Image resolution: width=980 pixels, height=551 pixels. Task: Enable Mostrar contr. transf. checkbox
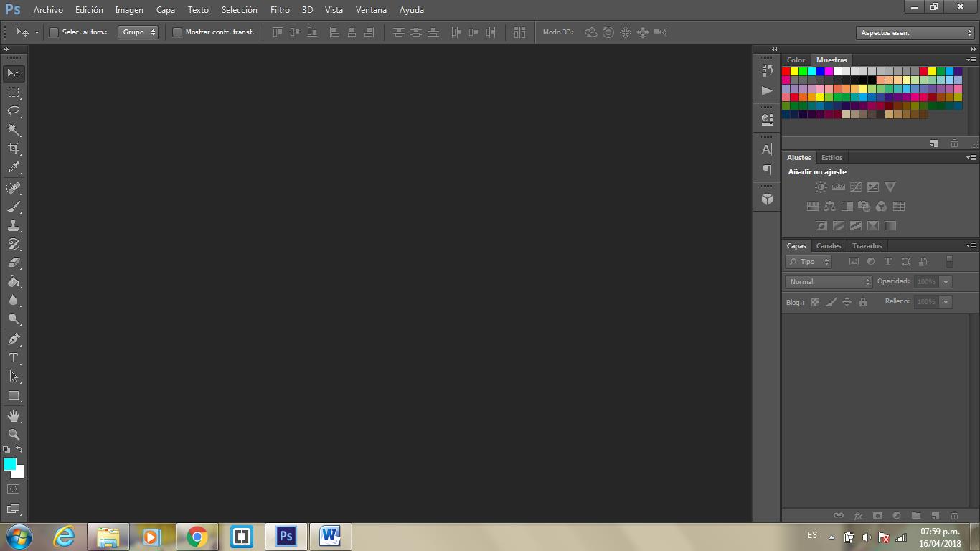[177, 32]
